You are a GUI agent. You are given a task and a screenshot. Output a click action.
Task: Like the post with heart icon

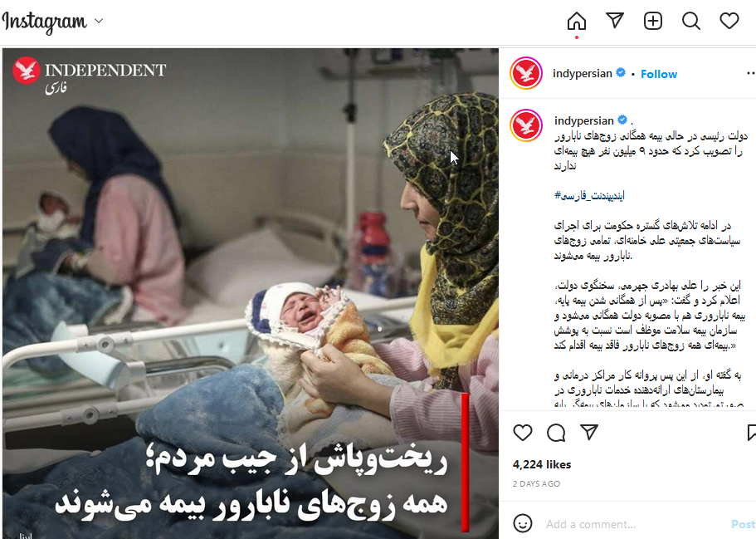point(523,433)
